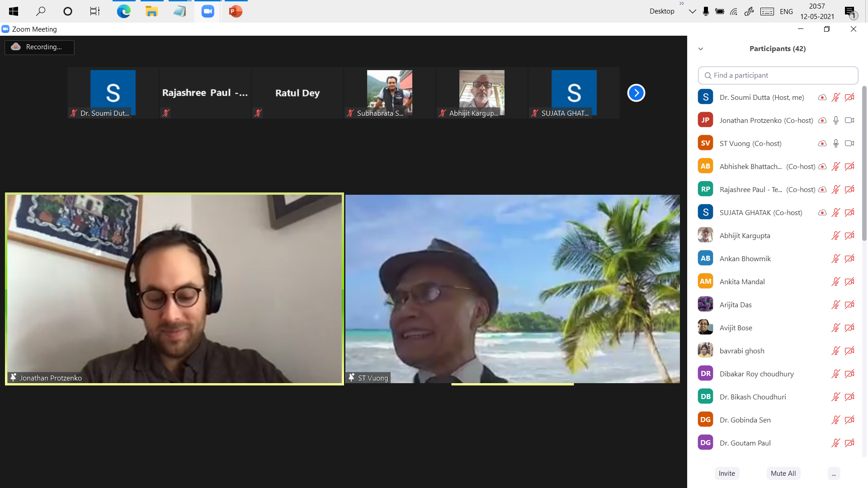
Task: Click Arijita Das profile picture
Action: coord(705,305)
